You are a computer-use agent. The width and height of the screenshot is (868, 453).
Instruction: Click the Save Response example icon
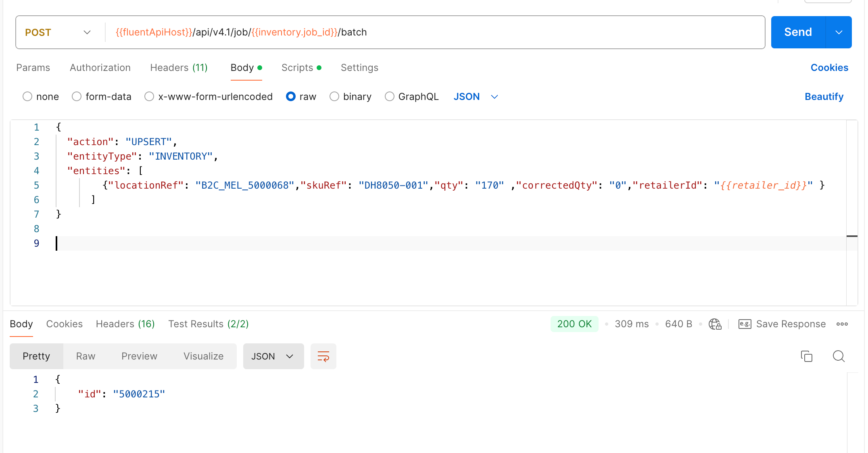[744, 324]
